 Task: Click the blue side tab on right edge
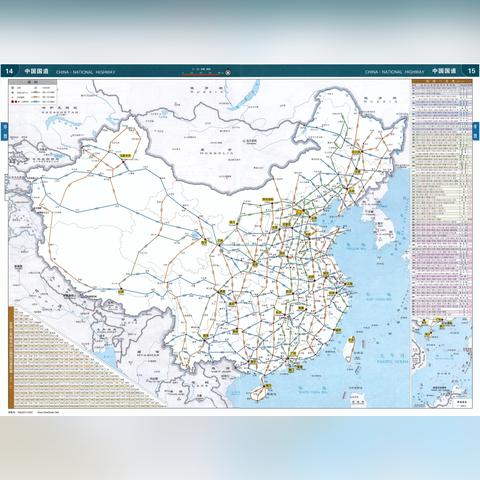[x=476, y=131]
